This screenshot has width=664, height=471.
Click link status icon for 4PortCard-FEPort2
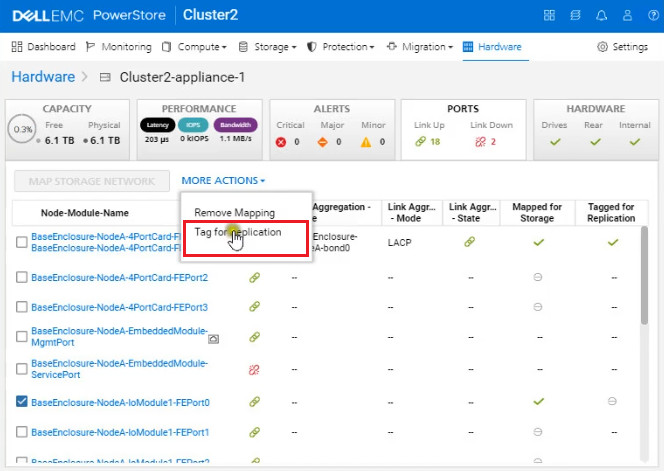[x=255, y=277]
